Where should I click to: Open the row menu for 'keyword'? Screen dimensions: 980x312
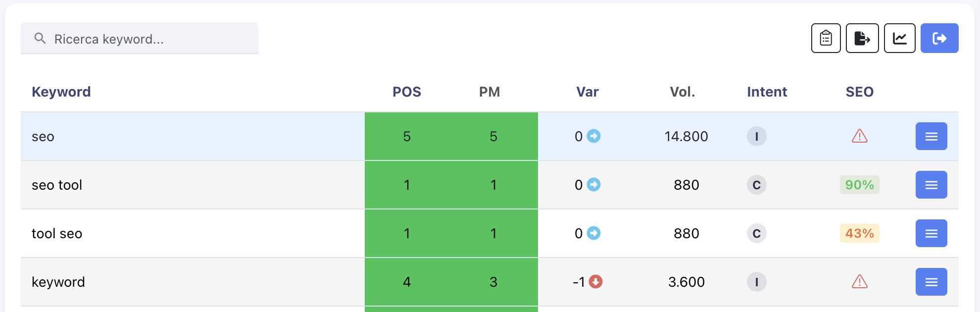pyautogui.click(x=931, y=282)
